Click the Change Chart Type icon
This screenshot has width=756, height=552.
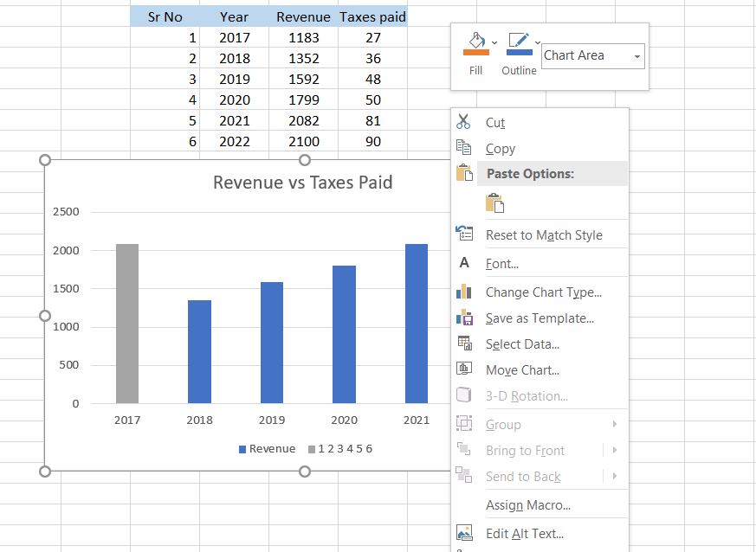click(x=464, y=292)
